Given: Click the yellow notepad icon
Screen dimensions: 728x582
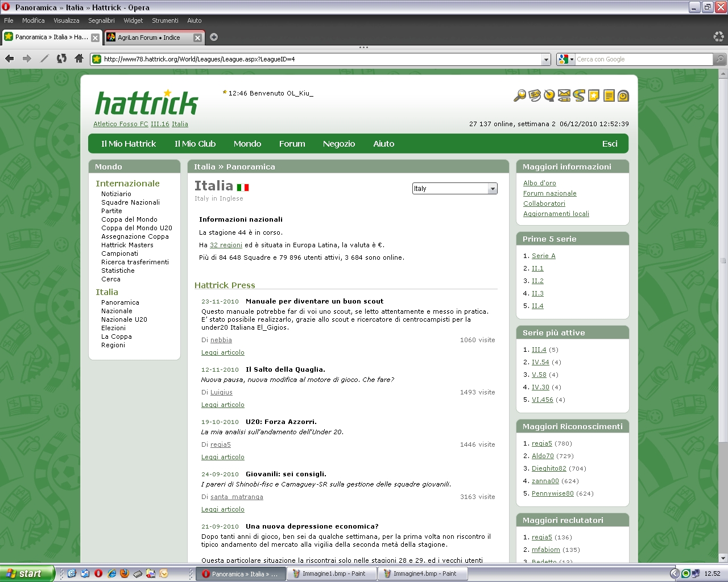Looking at the screenshot, I should coord(609,95).
